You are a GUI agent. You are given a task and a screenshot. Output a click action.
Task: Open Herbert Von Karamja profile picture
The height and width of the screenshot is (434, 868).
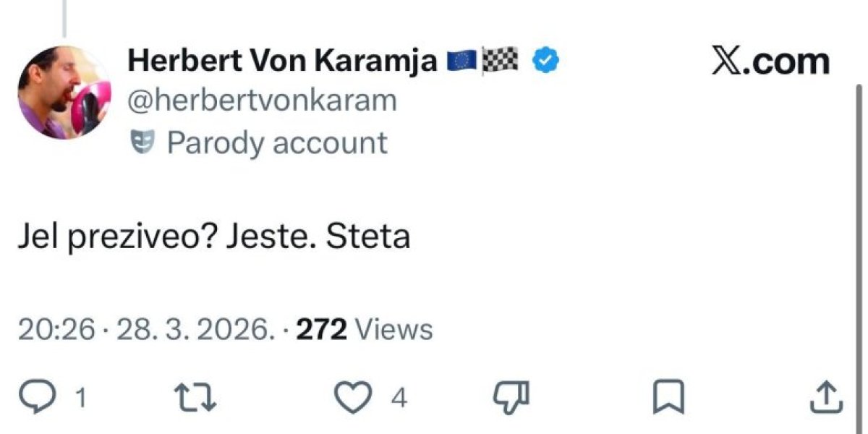pos(63,93)
